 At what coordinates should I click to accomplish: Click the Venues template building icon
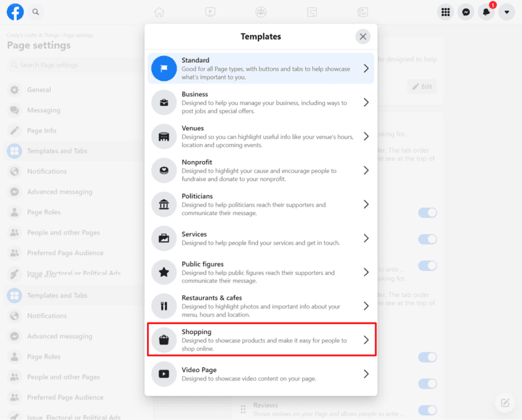(x=164, y=136)
